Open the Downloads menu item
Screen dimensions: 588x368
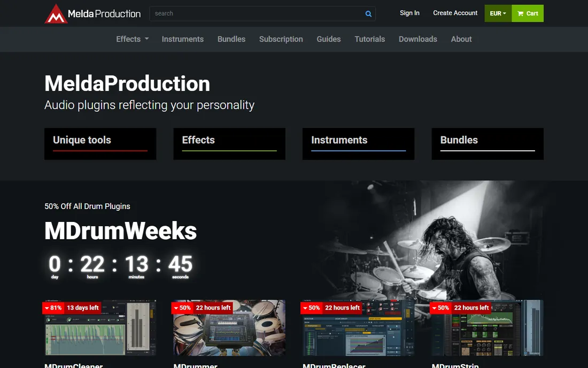pos(418,39)
